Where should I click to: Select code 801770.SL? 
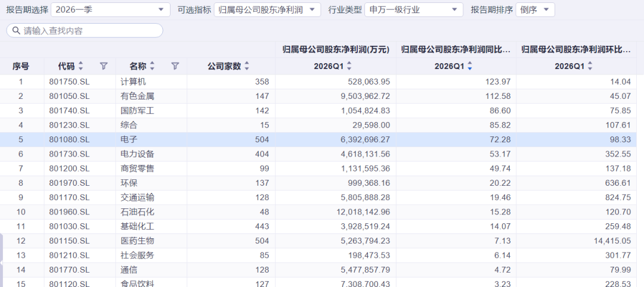(x=69, y=270)
